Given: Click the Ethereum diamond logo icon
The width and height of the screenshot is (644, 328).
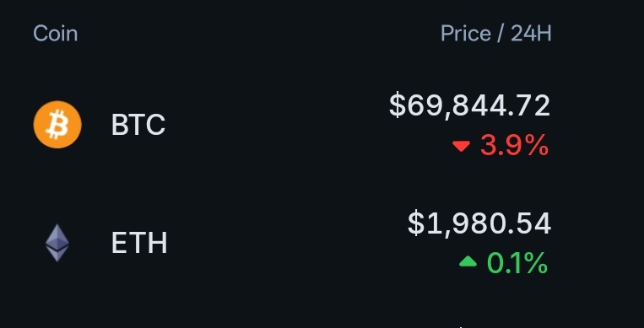Looking at the screenshot, I should [57, 243].
